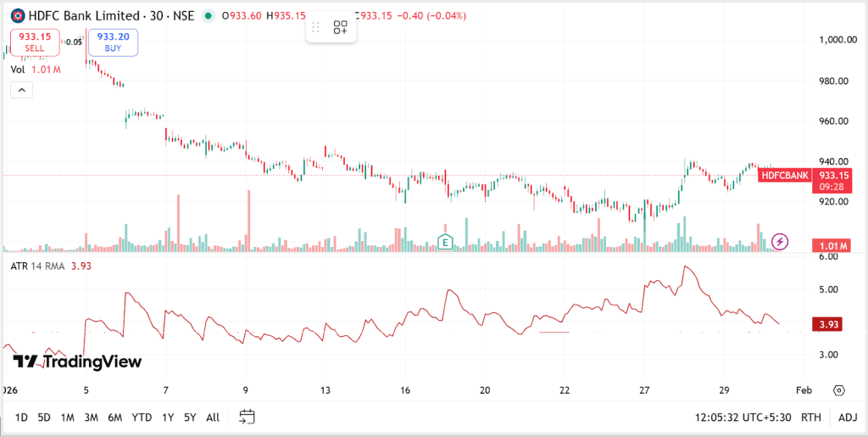Click the earnings 'E' marker icon
Viewport: 868px width, 437px height.
tap(445, 242)
